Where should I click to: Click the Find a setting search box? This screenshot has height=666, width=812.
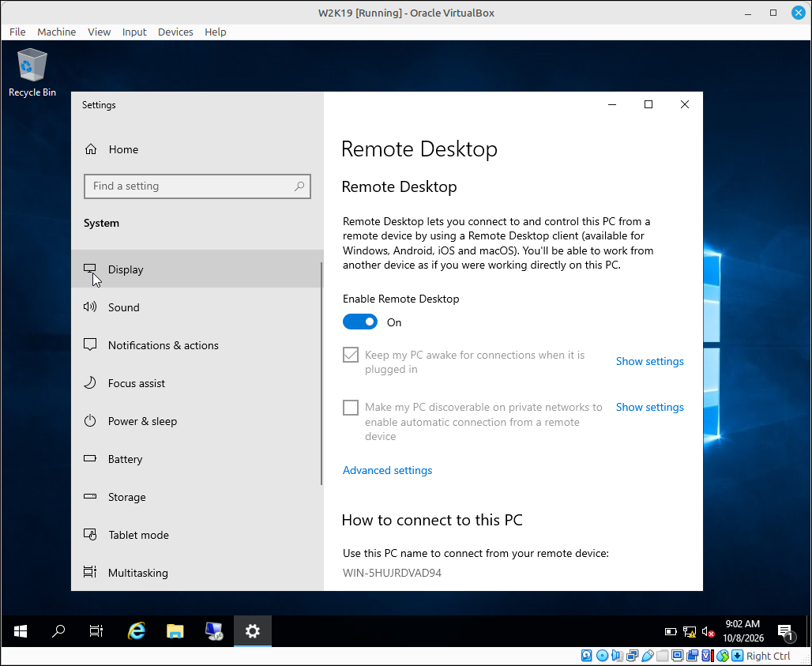[197, 186]
